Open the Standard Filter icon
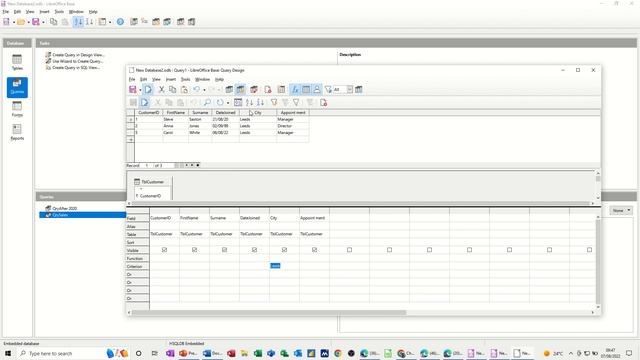The width and height of the screenshot is (640, 360). (296, 102)
